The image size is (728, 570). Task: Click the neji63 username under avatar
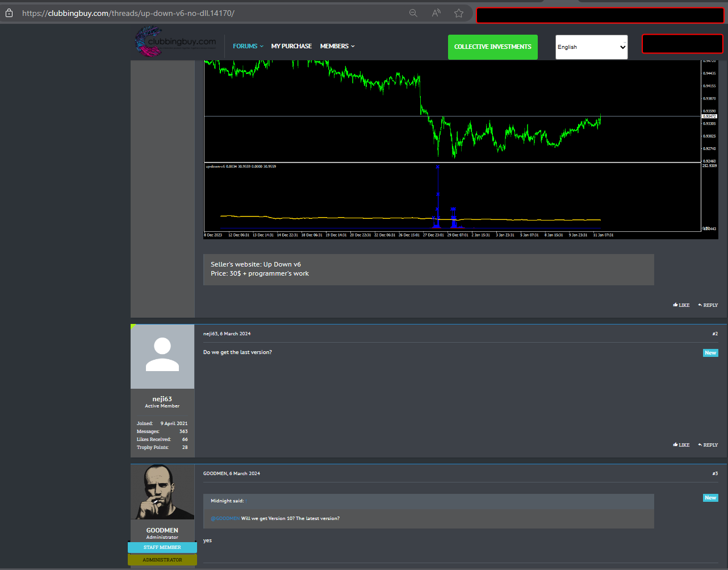click(162, 399)
